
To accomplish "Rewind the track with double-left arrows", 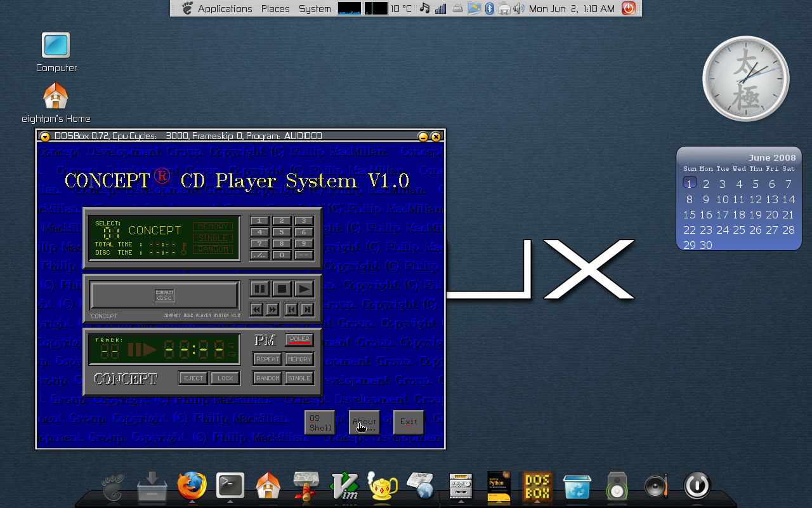I will 256,309.
